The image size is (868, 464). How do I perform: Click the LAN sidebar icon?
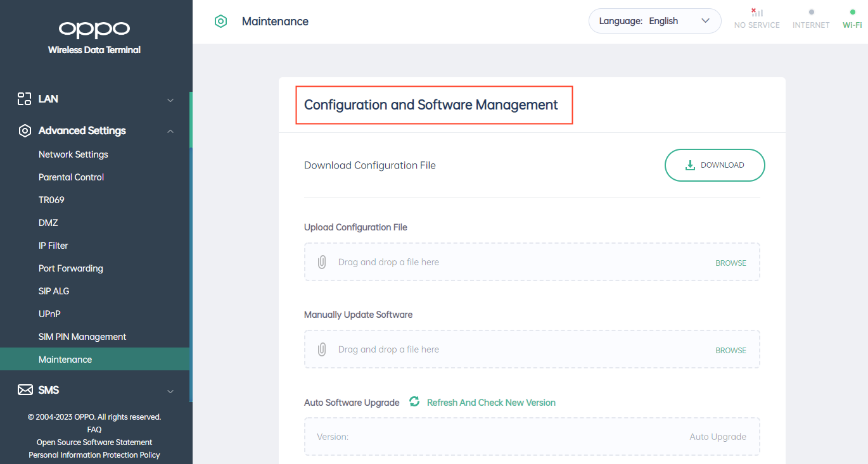[24, 99]
